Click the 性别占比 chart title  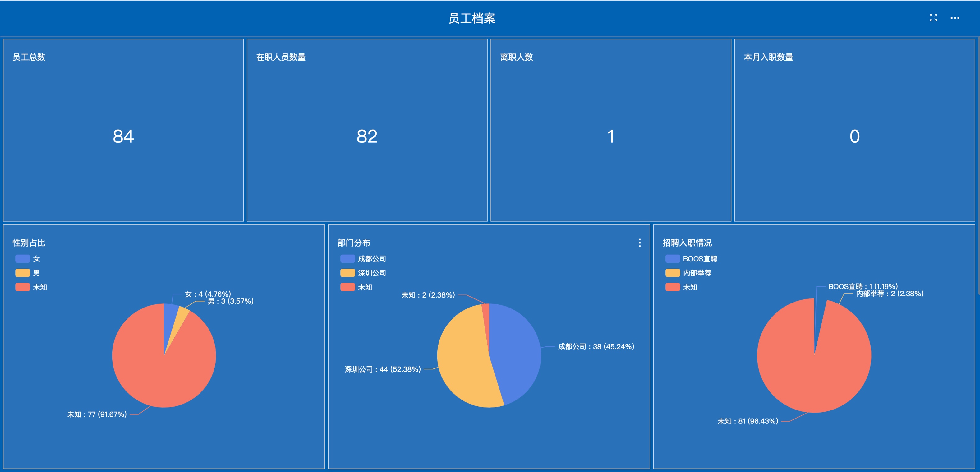click(29, 243)
